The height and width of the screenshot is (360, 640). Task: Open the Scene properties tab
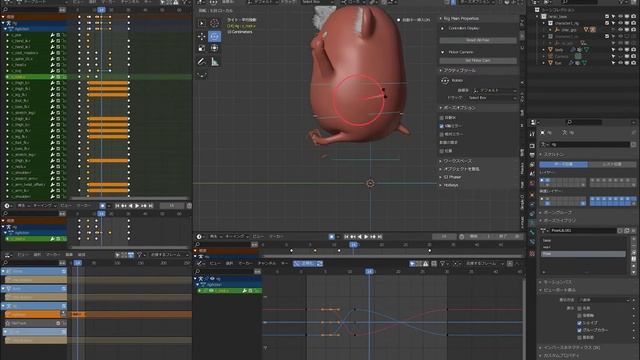pyautogui.click(x=532, y=174)
